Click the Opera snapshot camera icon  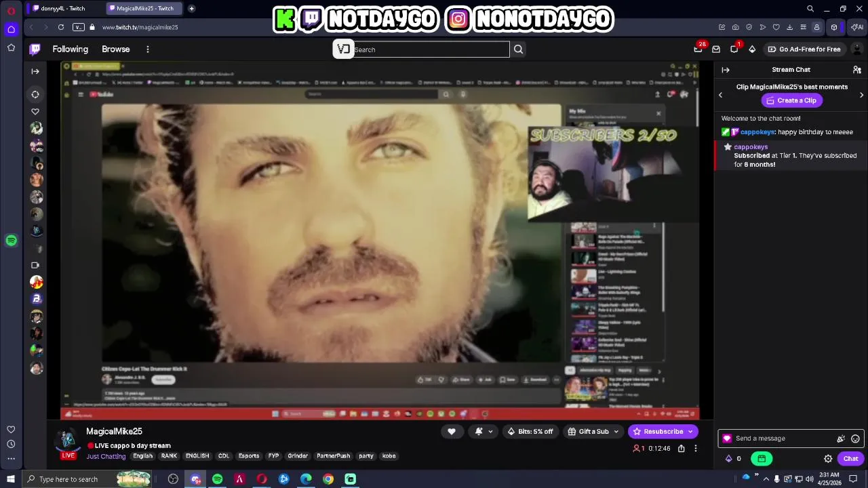pos(735,27)
